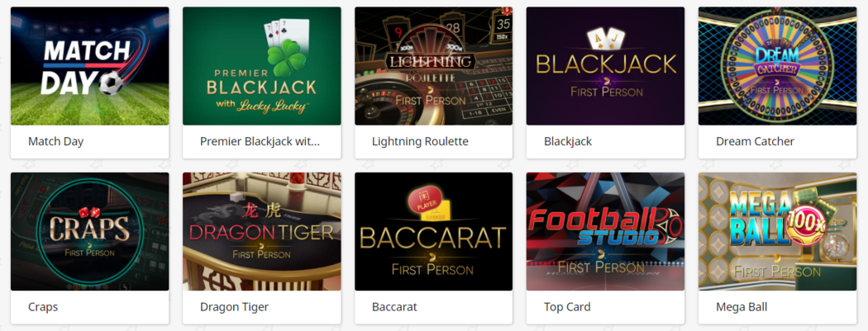Open the Football Studio Top Card thumbnail
868x331 pixels.
605,231
